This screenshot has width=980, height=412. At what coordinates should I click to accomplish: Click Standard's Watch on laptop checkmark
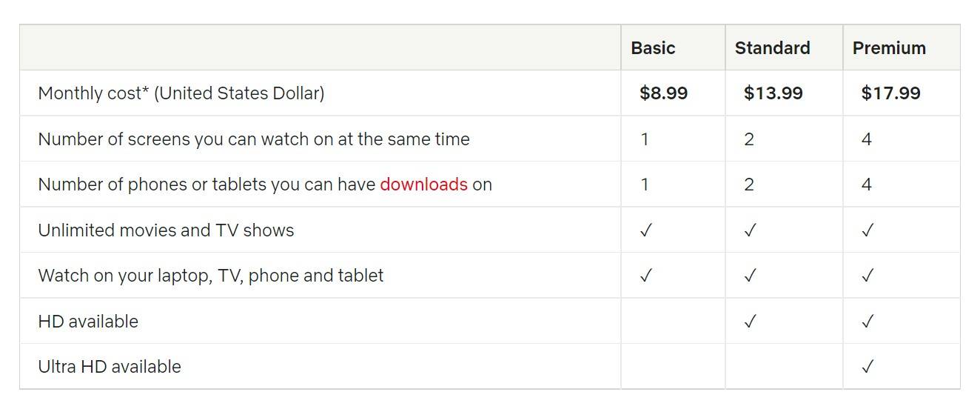[x=750, y=276]
